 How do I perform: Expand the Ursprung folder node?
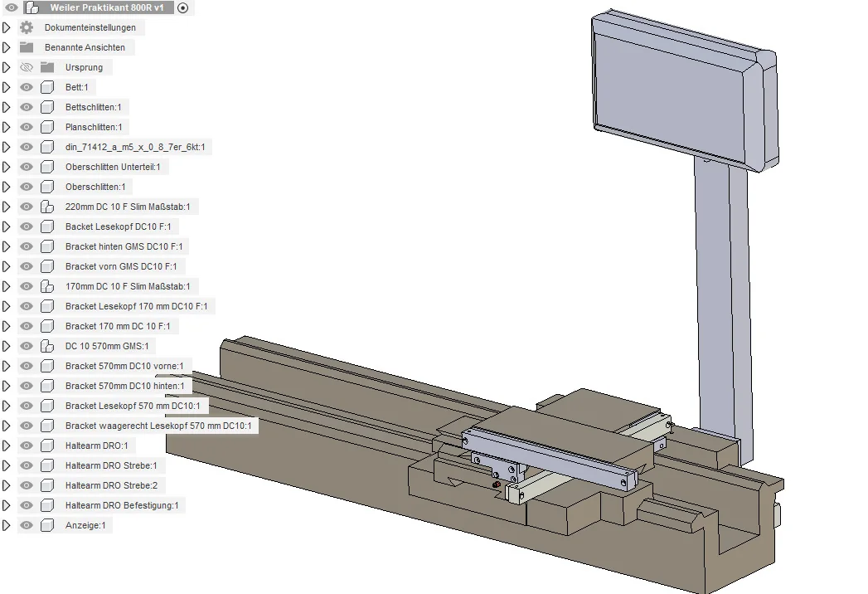(6, 67)
